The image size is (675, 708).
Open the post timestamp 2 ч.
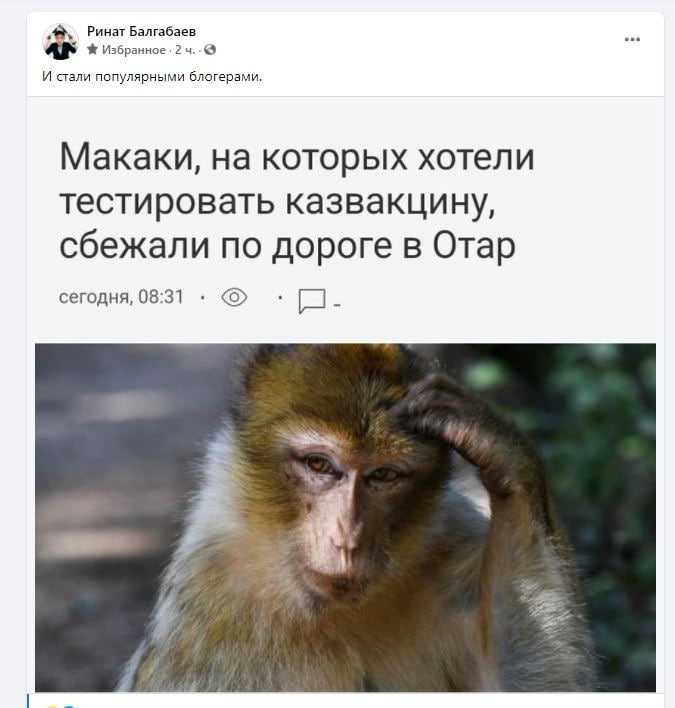[185, 50]
